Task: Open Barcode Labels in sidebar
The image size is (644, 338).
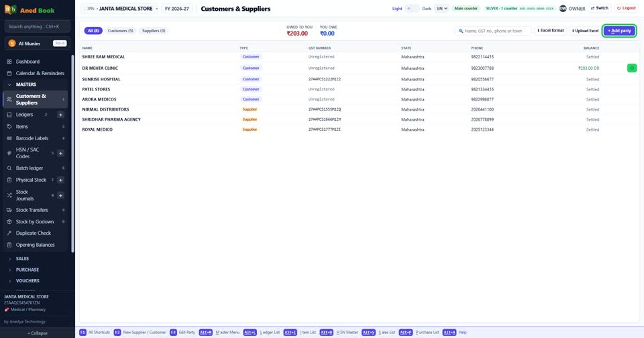Action: click(32, 138)
